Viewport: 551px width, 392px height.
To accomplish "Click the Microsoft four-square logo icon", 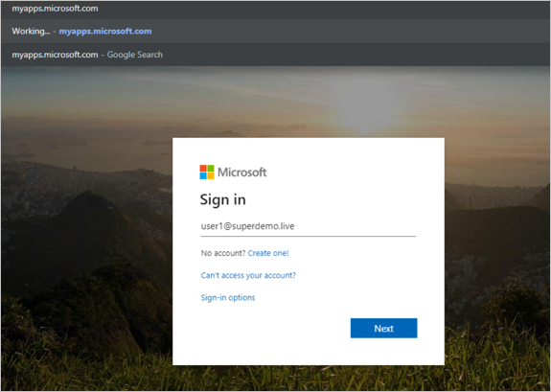I will (207, 172).
